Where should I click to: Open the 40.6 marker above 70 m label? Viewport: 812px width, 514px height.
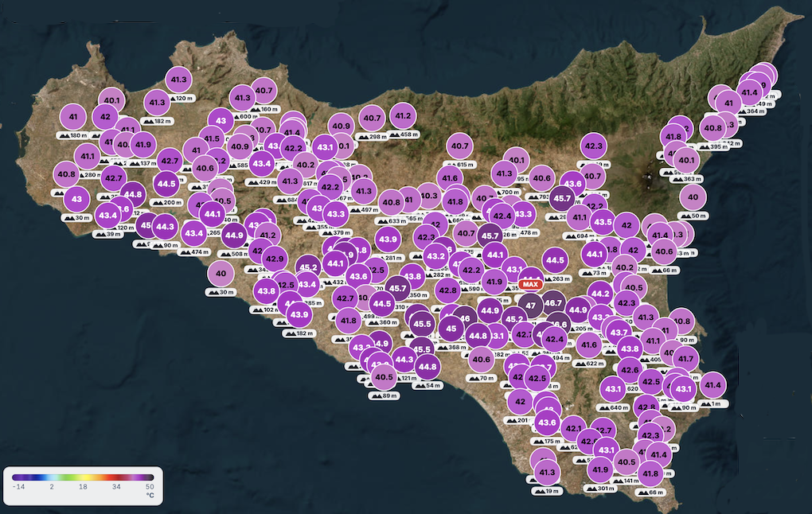coord(481,359)
